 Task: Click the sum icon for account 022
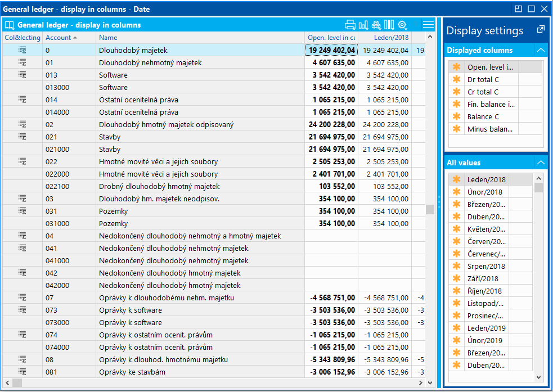pos(22,161)
